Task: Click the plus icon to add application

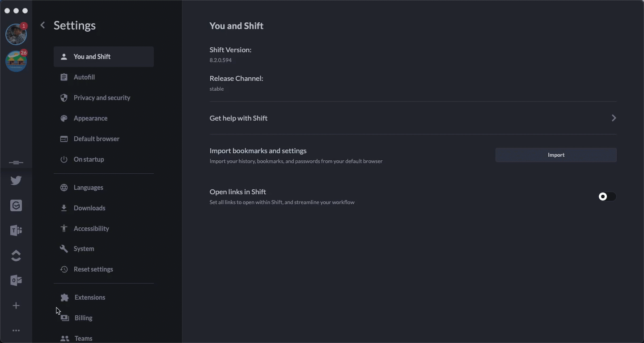Action: click(16, 305)
